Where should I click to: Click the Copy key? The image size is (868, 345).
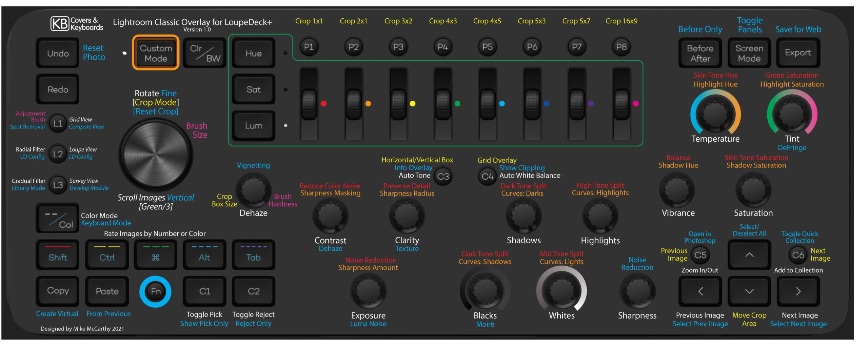[x=58, y=291]
